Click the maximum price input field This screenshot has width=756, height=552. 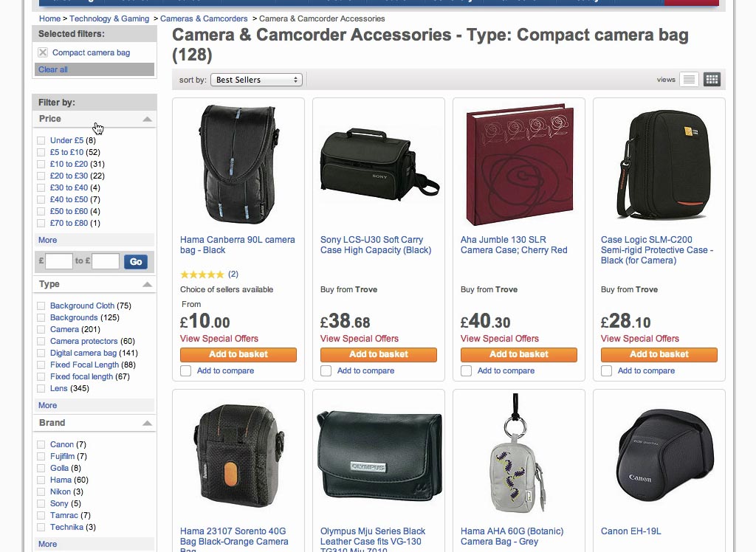click(x=105, y=261)
